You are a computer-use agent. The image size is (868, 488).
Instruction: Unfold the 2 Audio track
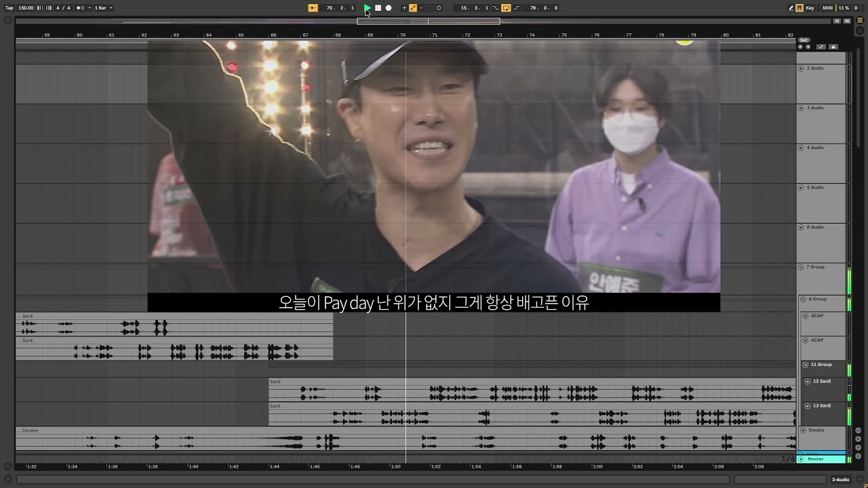point(801,68)
